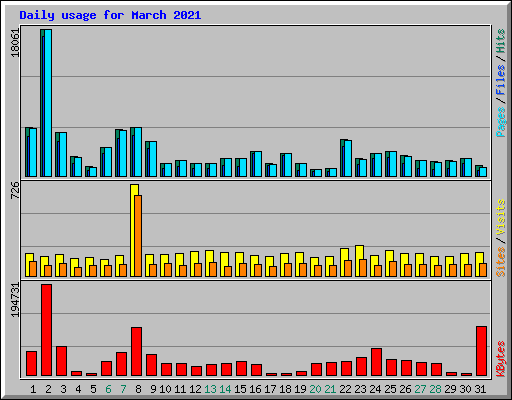The height and width of the screenshot is (400, 512).
Task: Click the green day 6 label
Action: click(x=108, y=389)
